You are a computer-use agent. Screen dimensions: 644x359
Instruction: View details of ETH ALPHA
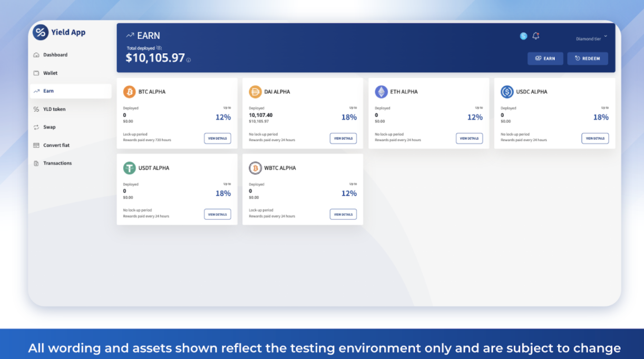pos(469,138)
